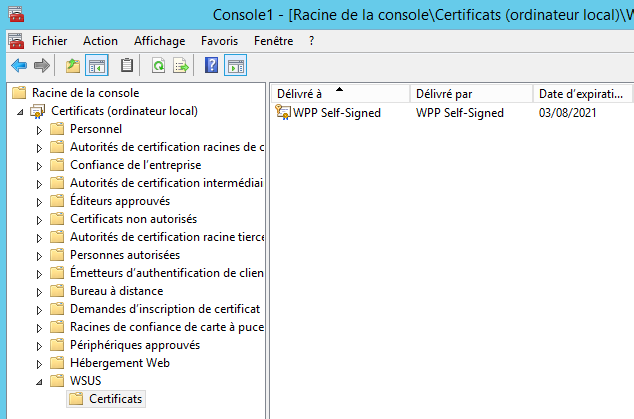Expand the Personnel folder node
The image size is (634, 419).
tap(39, 130)
